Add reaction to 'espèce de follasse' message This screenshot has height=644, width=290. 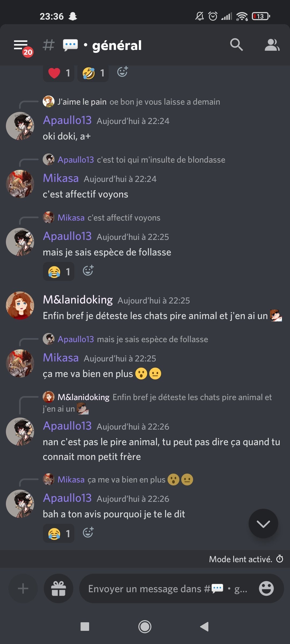click(x=88, y=271)
